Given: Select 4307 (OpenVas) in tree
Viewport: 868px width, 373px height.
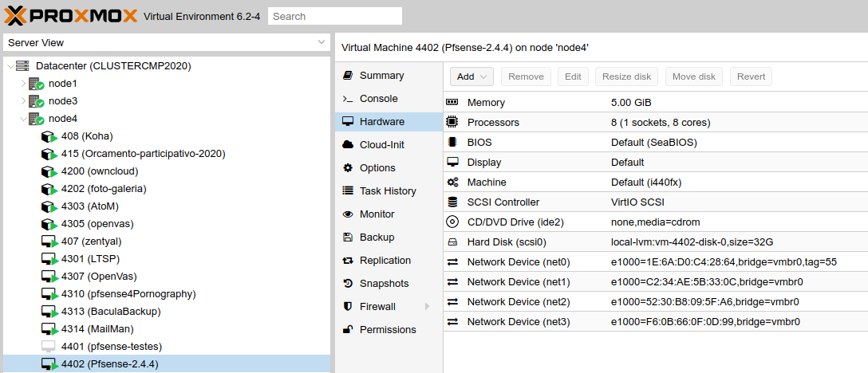Looking at the screenshot, I should click(166, 277).
